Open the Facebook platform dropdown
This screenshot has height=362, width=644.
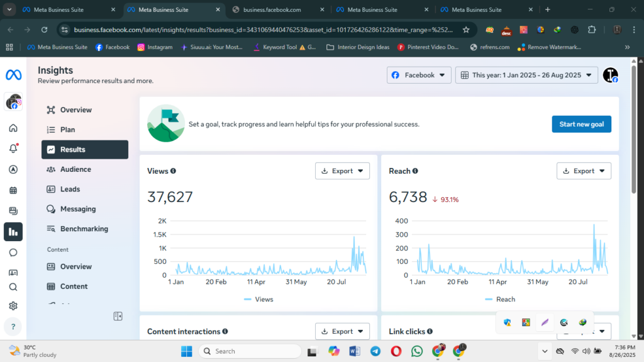[419, 76]
